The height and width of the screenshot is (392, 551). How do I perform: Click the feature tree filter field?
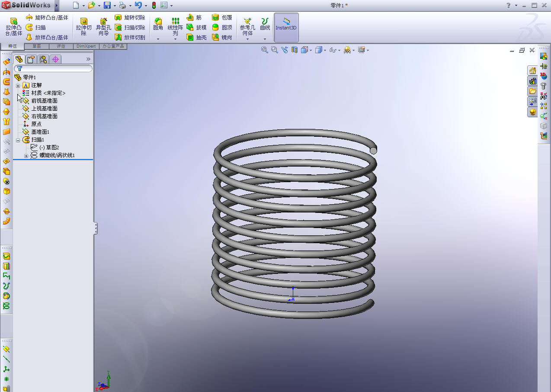[x=53, y=68]
